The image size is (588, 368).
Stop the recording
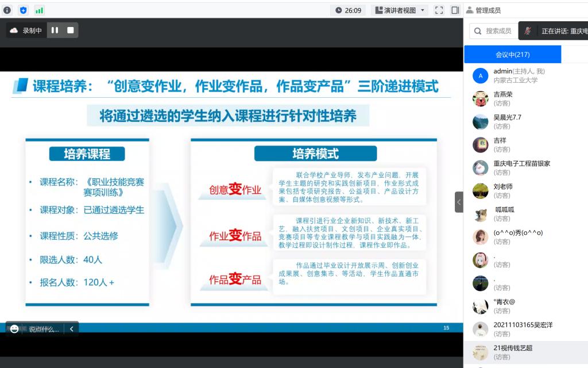pos(71,30)
